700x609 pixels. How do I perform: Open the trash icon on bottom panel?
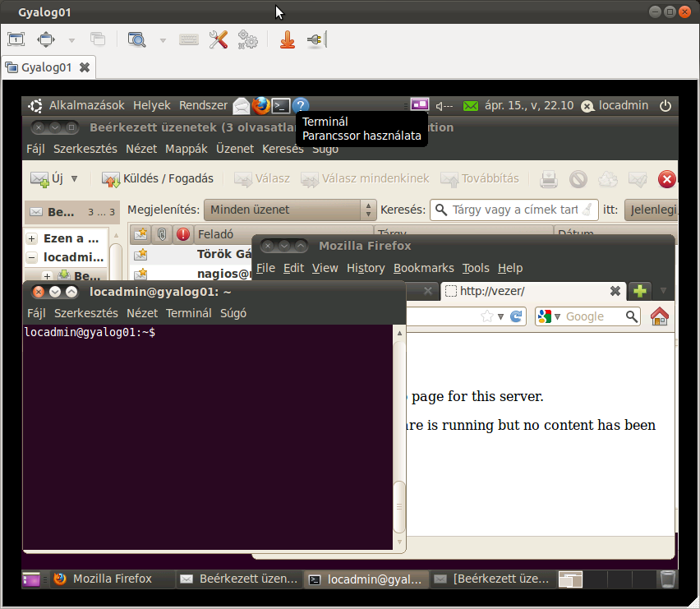click(668, 579)
